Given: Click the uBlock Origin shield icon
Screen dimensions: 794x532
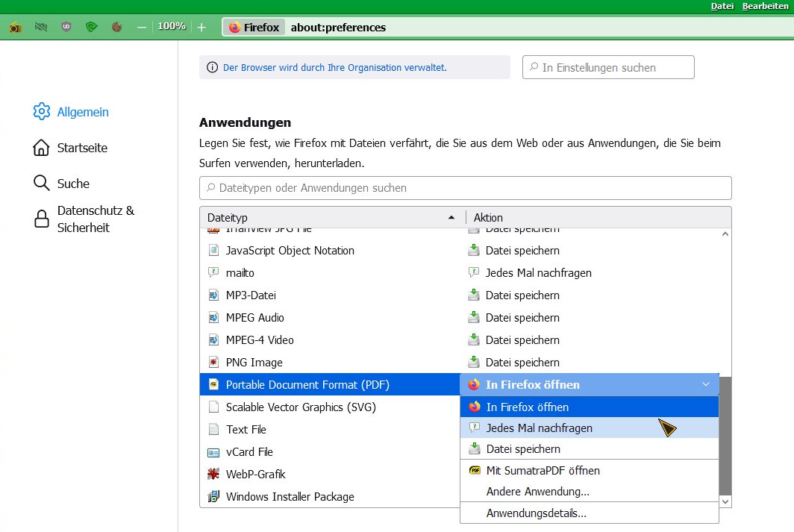Looking at the screenshot, I should coord(66,28).
